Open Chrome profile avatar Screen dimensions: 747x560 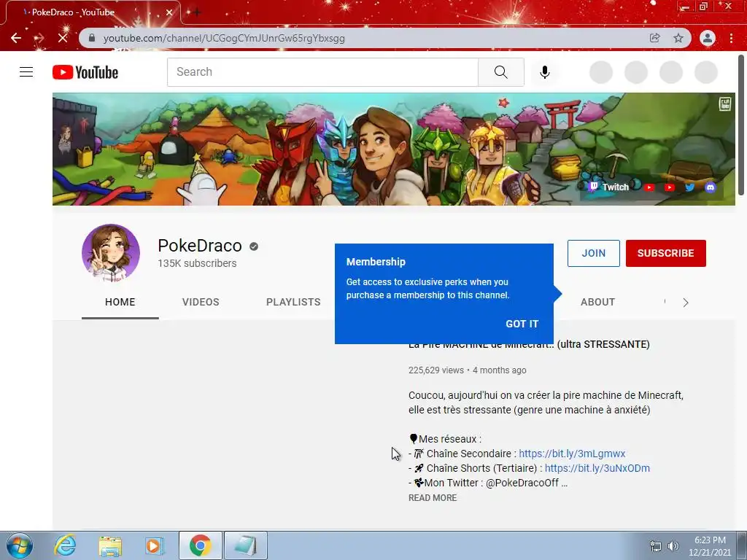pos(708,38)
